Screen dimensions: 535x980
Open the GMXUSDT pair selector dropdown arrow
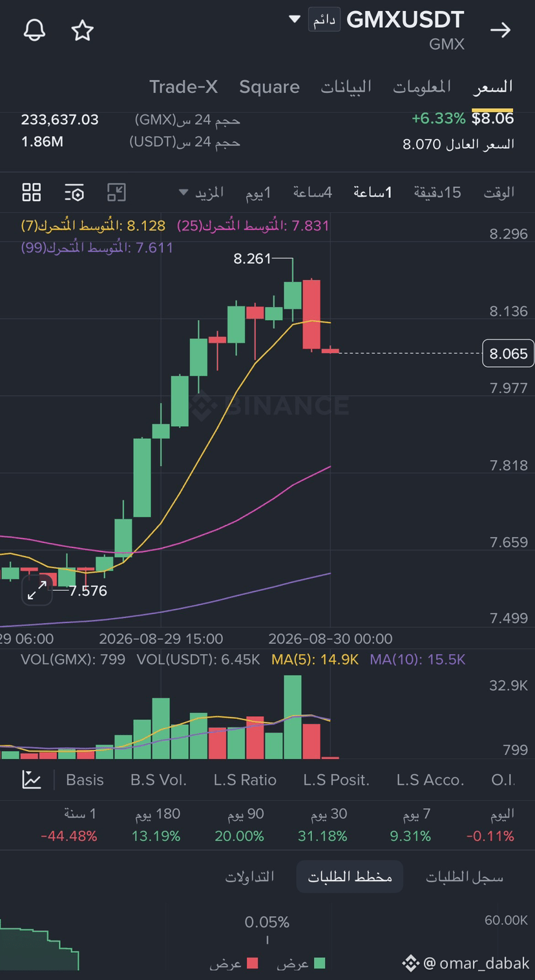tap(295, 19)
